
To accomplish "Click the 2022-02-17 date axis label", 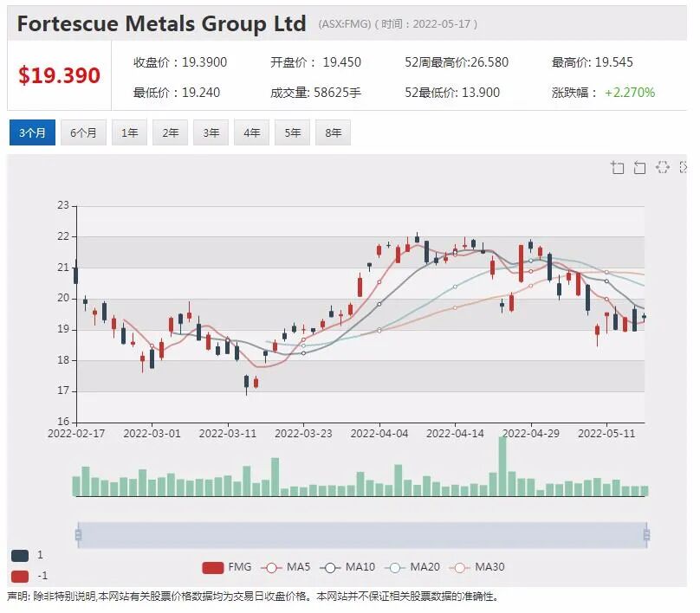I will (x=76, y=434).
